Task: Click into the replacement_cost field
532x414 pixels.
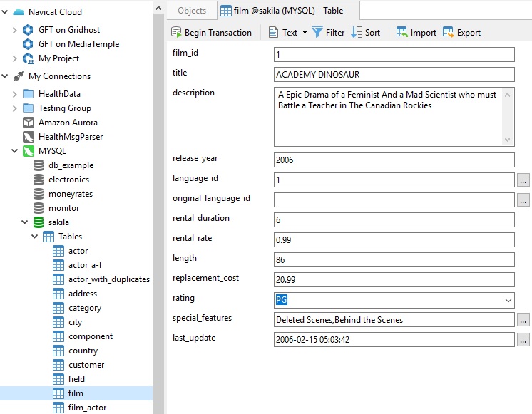Action: 394,280
